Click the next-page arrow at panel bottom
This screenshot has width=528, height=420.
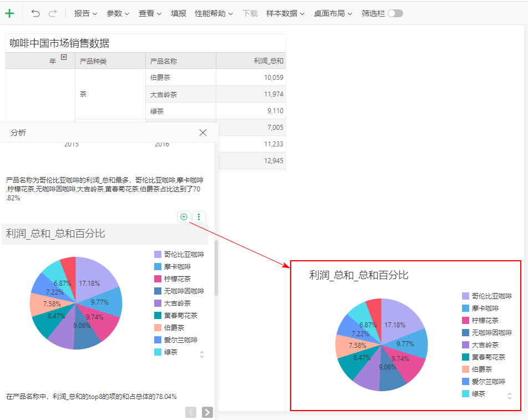point(206,412)
